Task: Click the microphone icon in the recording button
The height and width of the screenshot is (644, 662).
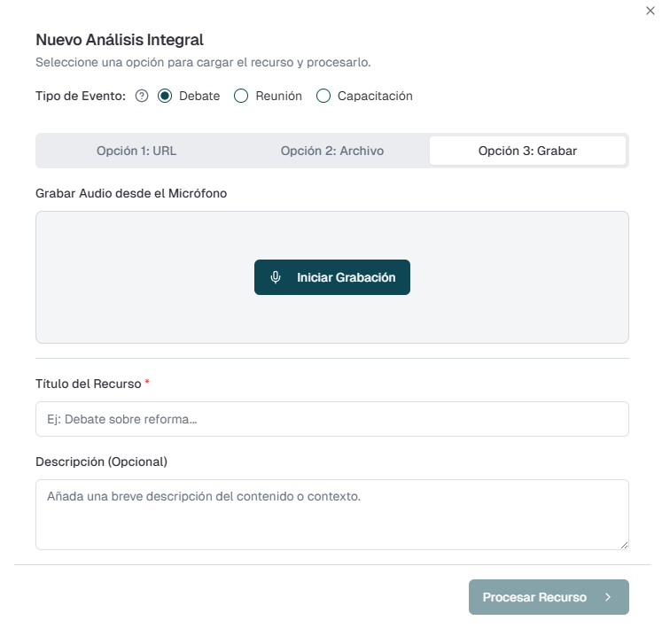Action: tap(276, 277)
